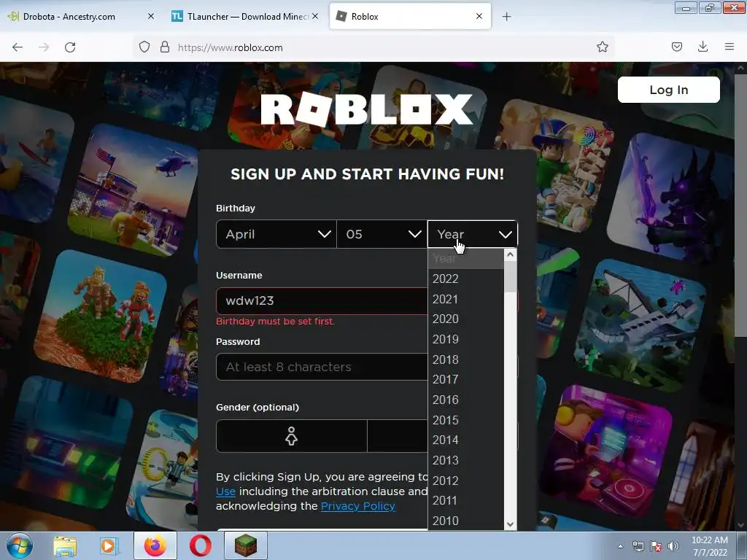Click the network tray icon
The height and width of the screenshot is (560, 747).
638,546
